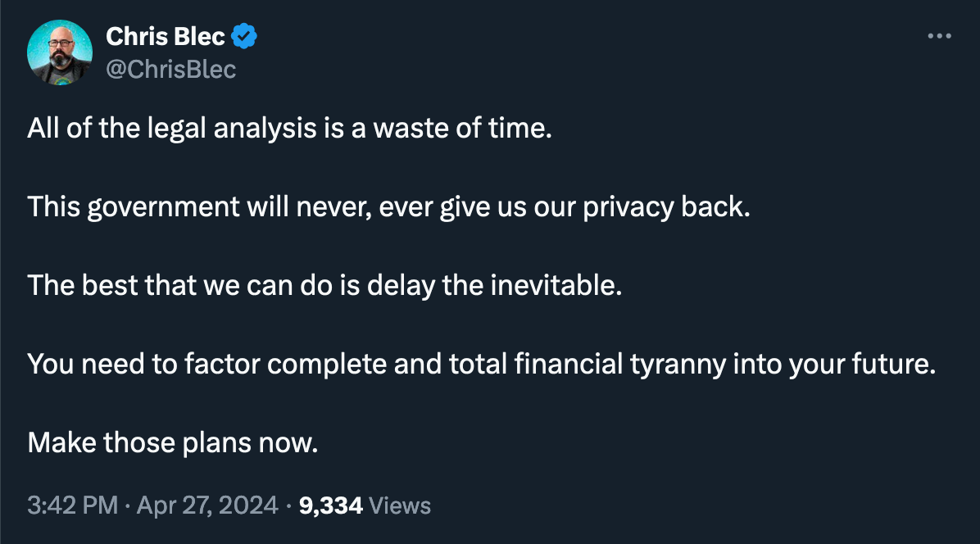Click the 3:42 PM timestamp
This screenshot has height=544, width=980.
(x=72, y=505)
